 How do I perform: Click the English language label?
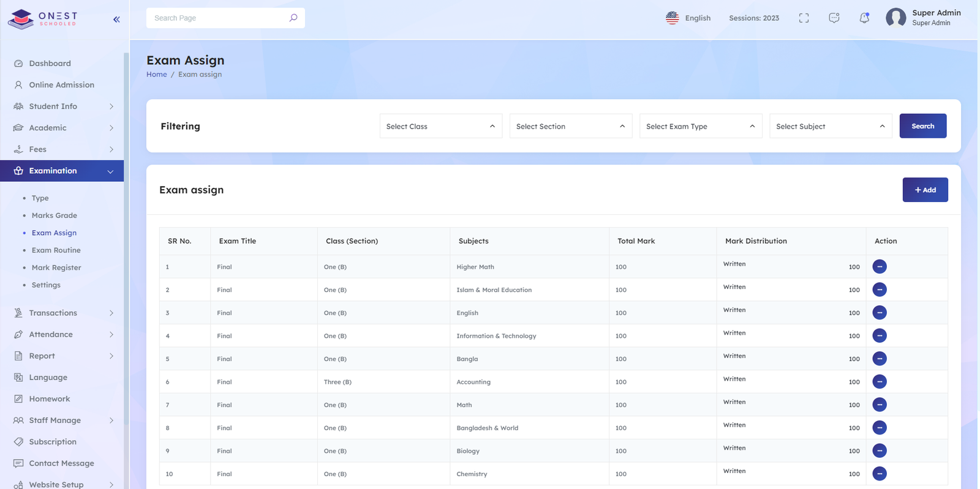coord(698,18)
